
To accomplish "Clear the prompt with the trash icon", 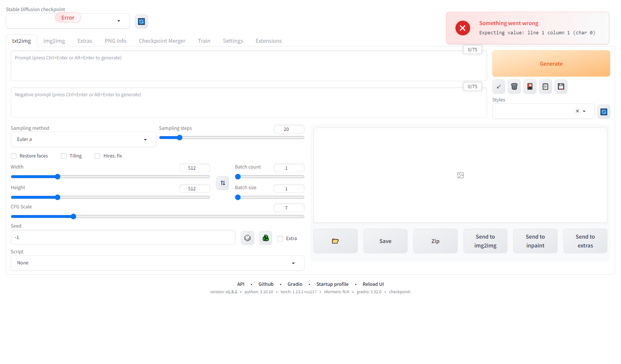I will pos(514,87).
